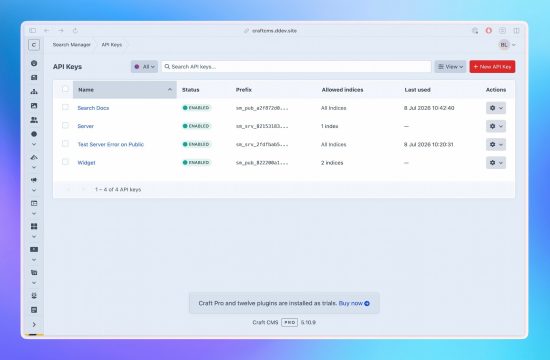Click the megaphone icon in sidebar
Viewport: 550px width, 360px height.
34,180
